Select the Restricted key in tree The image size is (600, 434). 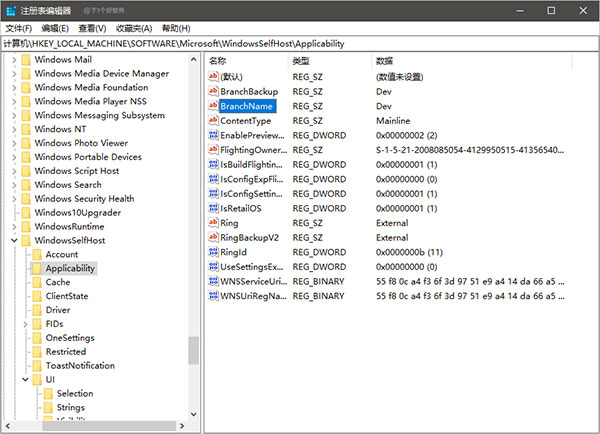tap(66, 352)
